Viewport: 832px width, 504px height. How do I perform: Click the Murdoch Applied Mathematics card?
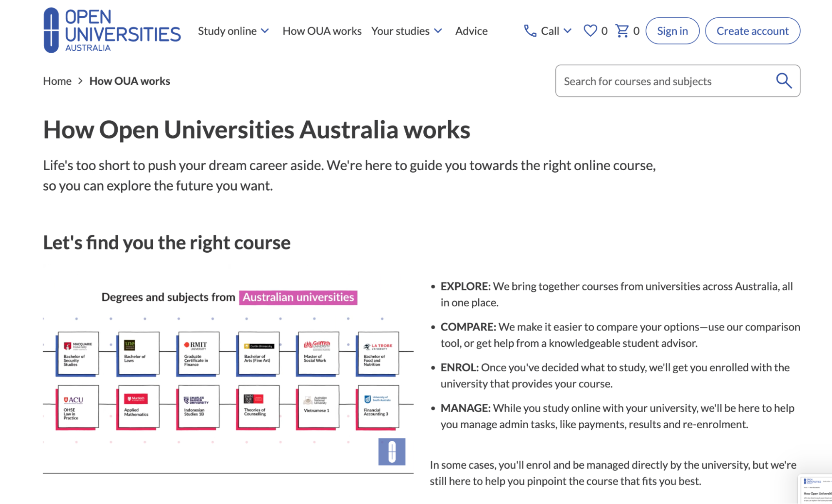[138, 407]
